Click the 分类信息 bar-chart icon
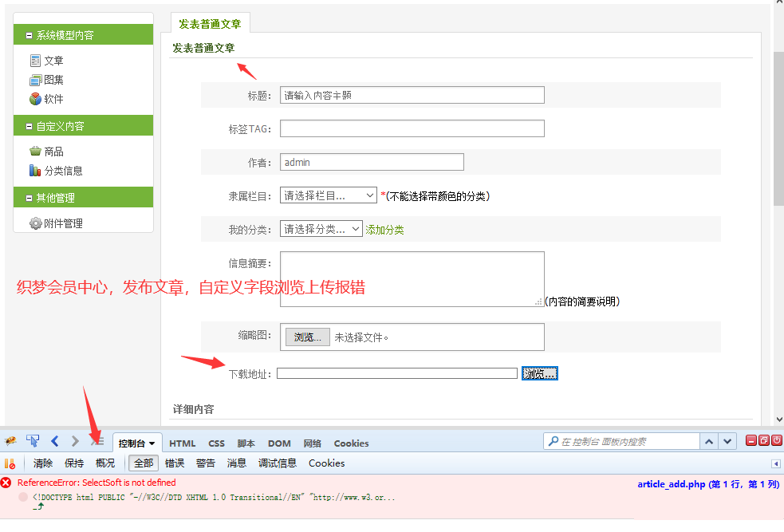 click(35, 168)
